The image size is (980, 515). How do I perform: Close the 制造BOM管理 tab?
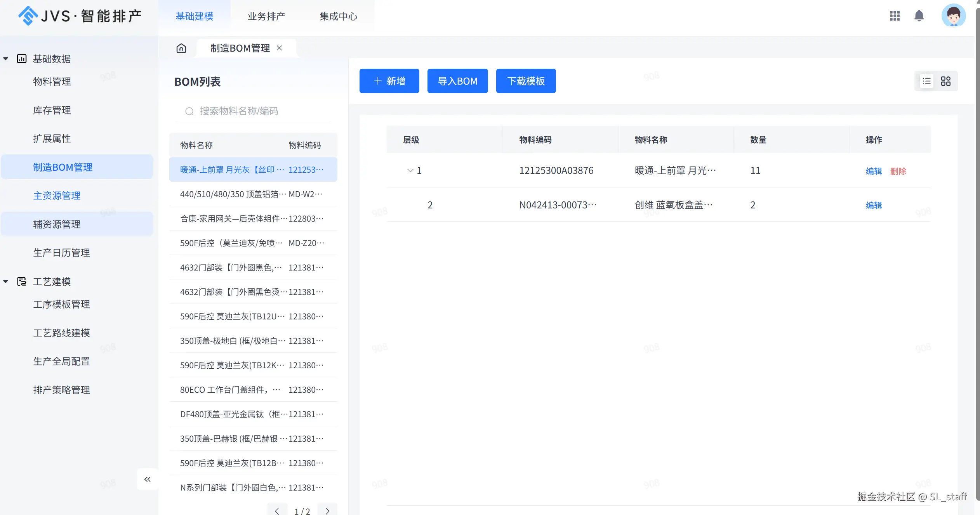coord(279,48)
